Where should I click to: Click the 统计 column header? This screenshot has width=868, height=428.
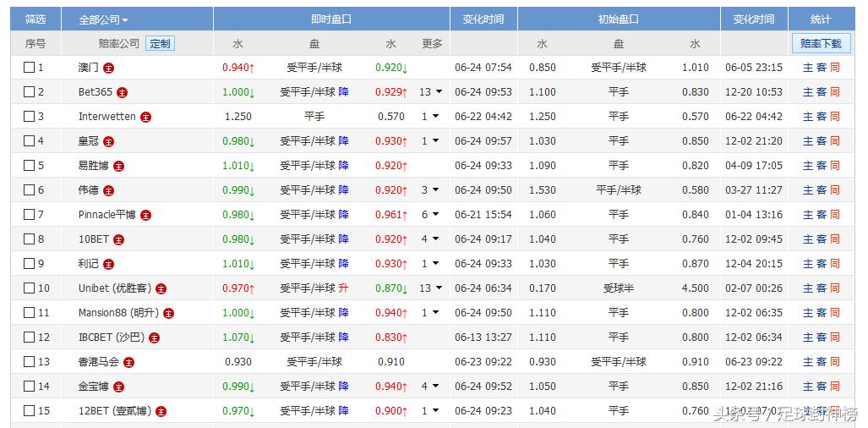(x=821, y=19)
